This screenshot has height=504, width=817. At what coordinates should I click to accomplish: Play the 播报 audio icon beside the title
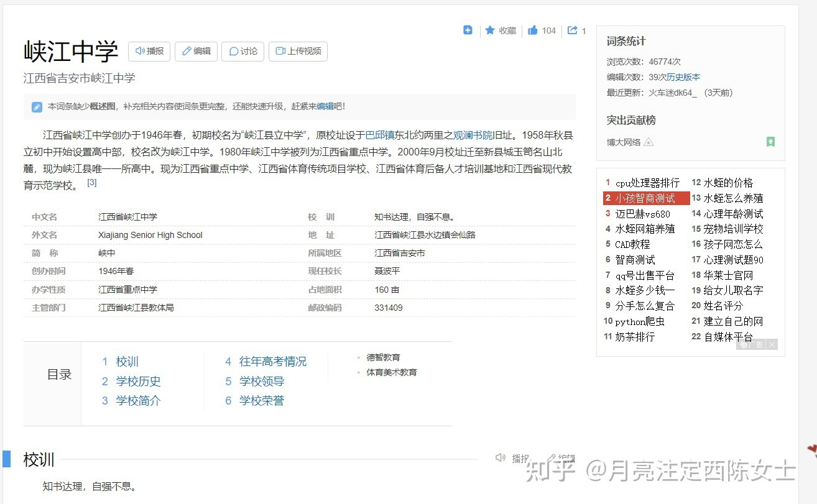[x=139, y=52]
